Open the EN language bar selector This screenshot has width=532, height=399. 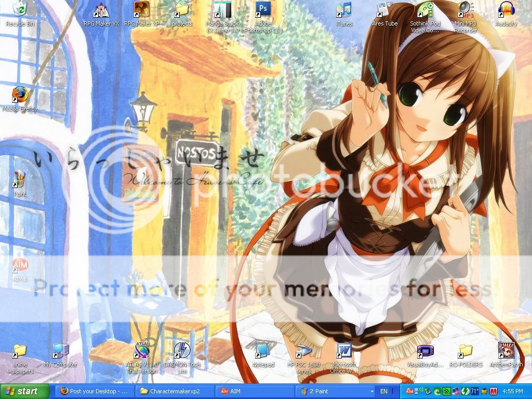pyautogui.click(x=384, y=391)
